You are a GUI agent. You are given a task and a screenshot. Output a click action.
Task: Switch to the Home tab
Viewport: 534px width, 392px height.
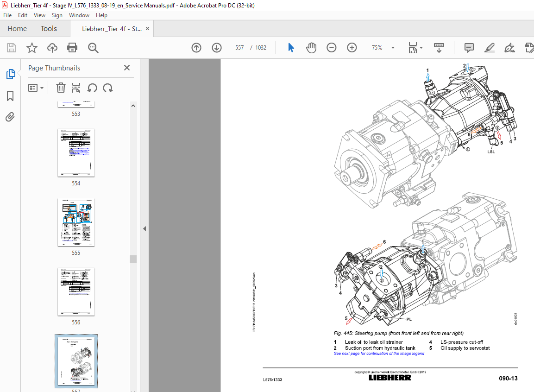click(x=17, y=29)
